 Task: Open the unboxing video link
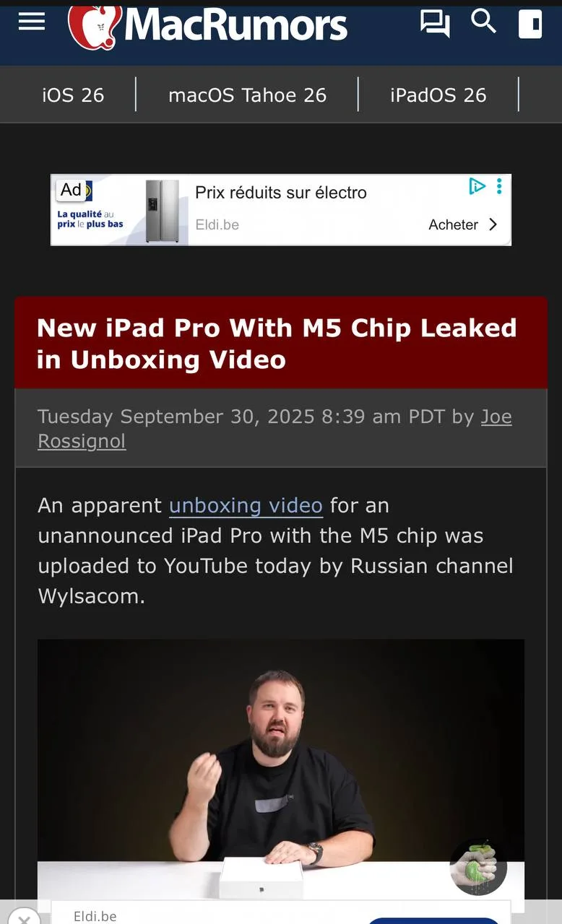[x=246, y=505]
